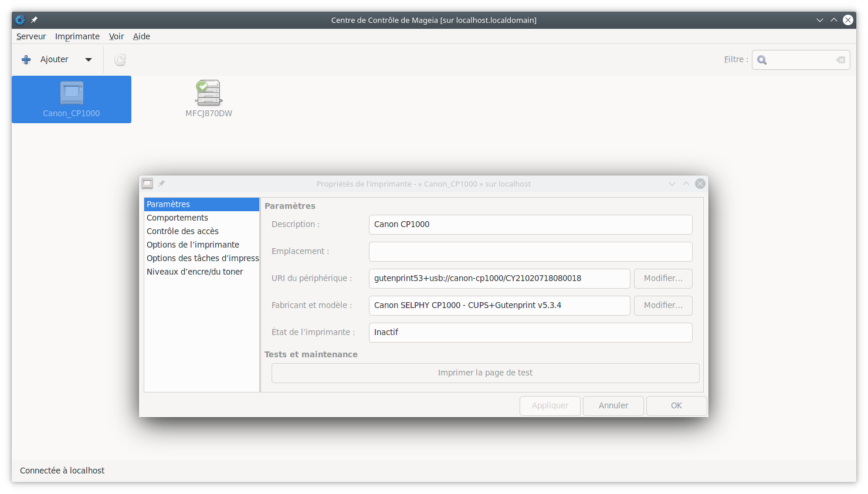Click the 'Paramètres' heading in the right panel

coord(290,206)
